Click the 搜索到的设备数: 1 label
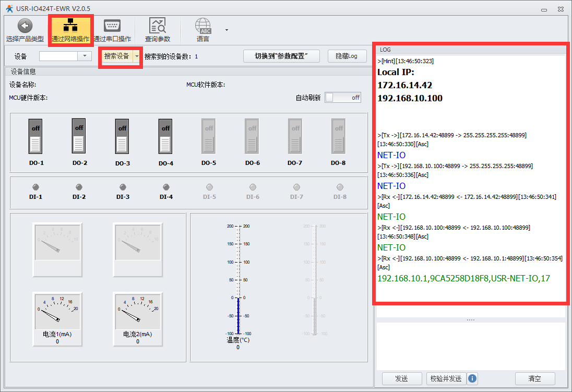Image resolution: width=572 pixels, height=392 pixels. (171, 56)
